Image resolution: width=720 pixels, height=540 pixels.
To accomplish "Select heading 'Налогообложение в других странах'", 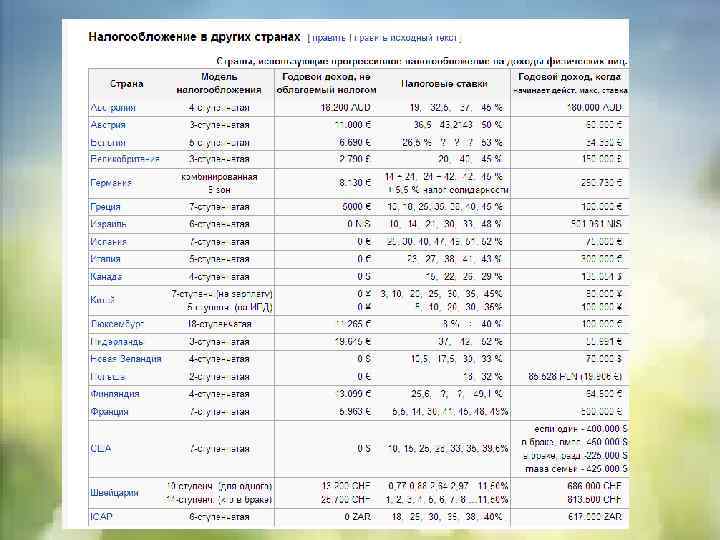I will point(194,37).
